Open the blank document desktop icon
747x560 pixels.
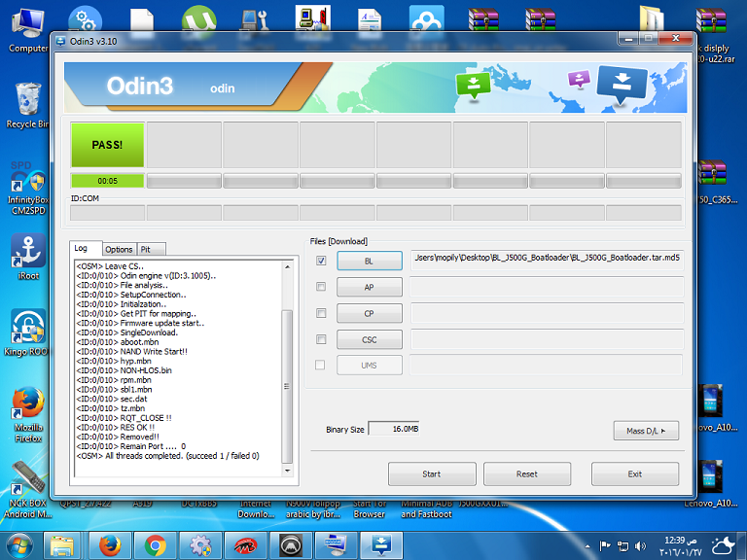coord(141,19)
